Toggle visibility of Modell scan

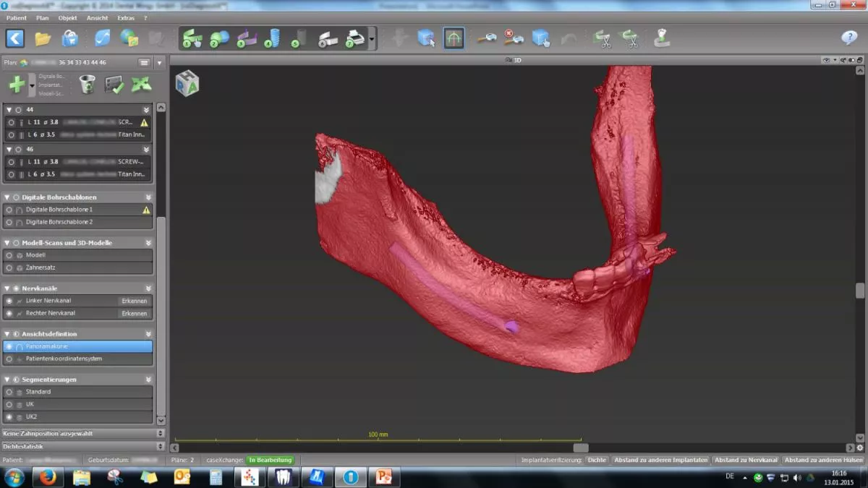tap(9, 255)
